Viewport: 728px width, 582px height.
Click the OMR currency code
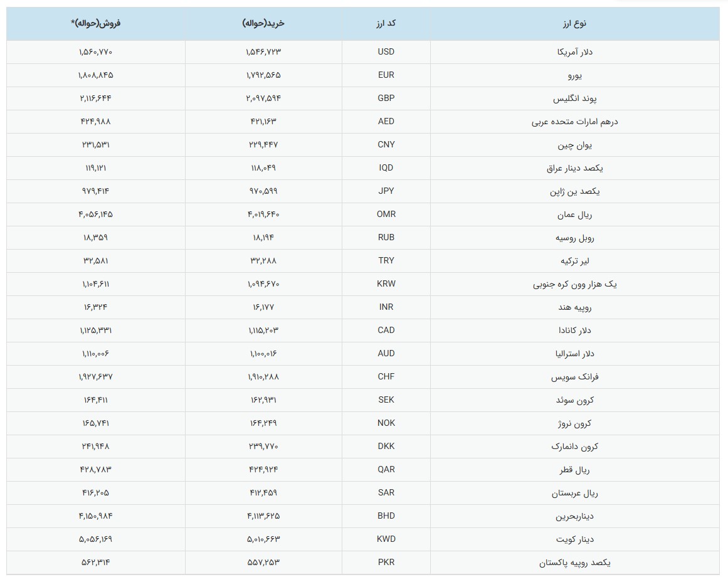point(386,214)
